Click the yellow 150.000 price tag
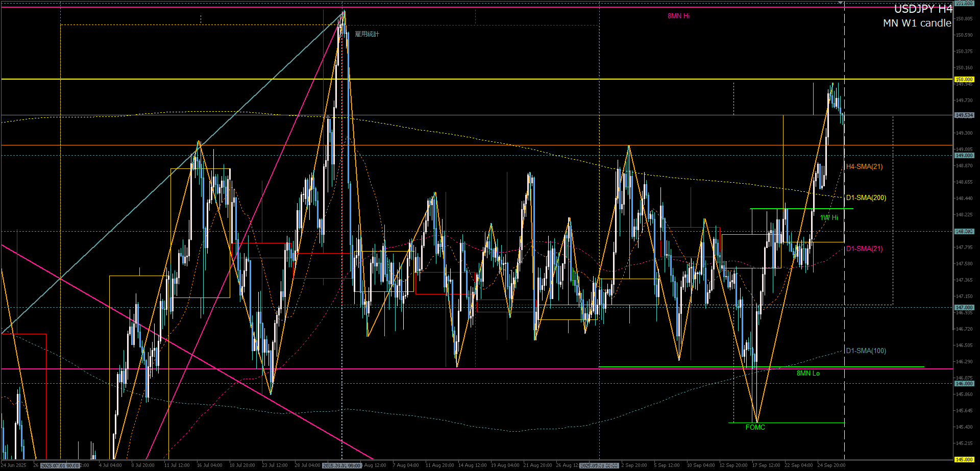Screen dimensions: 980x471 click(964, 80)
